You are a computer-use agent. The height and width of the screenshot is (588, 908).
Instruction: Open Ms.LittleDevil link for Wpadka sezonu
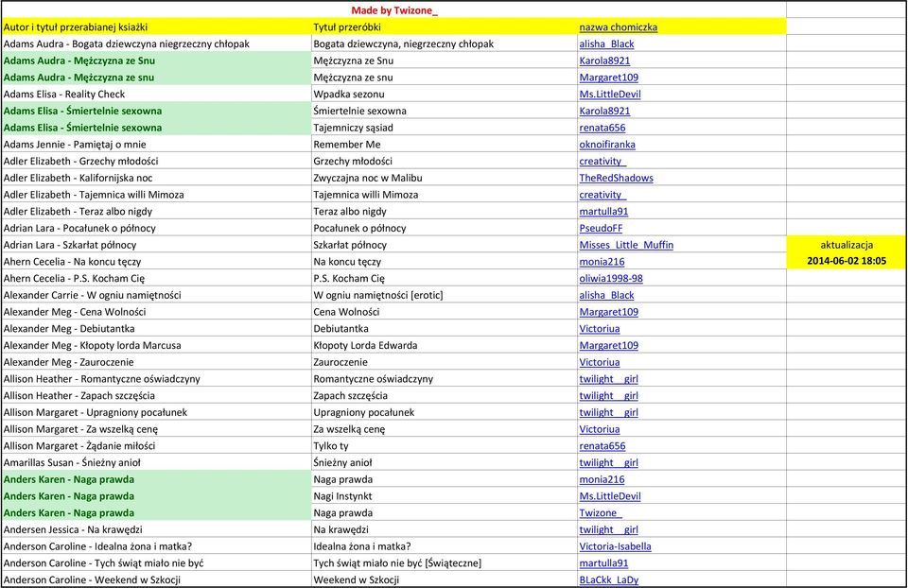point(610,95)
